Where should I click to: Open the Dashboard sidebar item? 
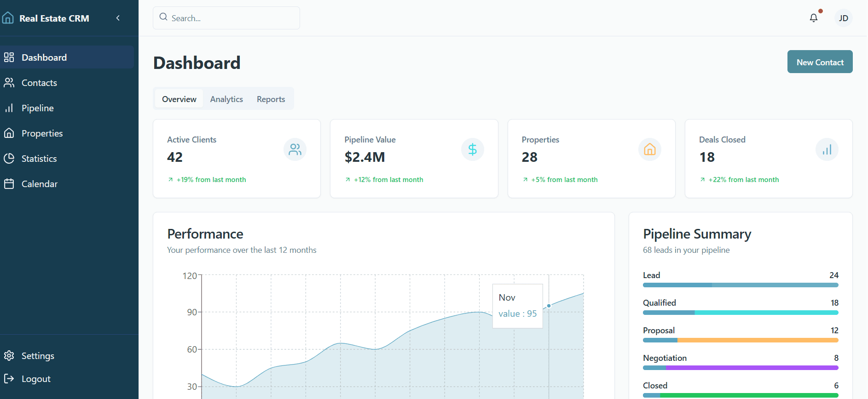[67, 57]
